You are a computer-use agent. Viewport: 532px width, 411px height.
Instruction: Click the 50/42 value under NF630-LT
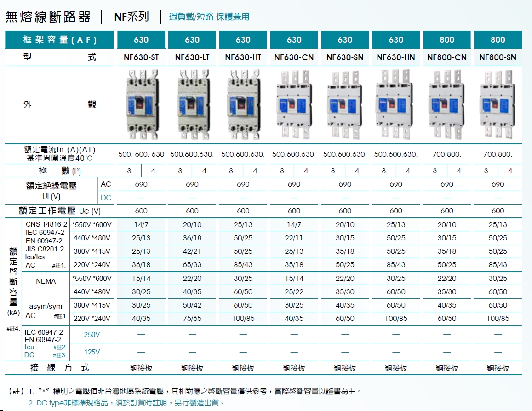coord(192,305)
